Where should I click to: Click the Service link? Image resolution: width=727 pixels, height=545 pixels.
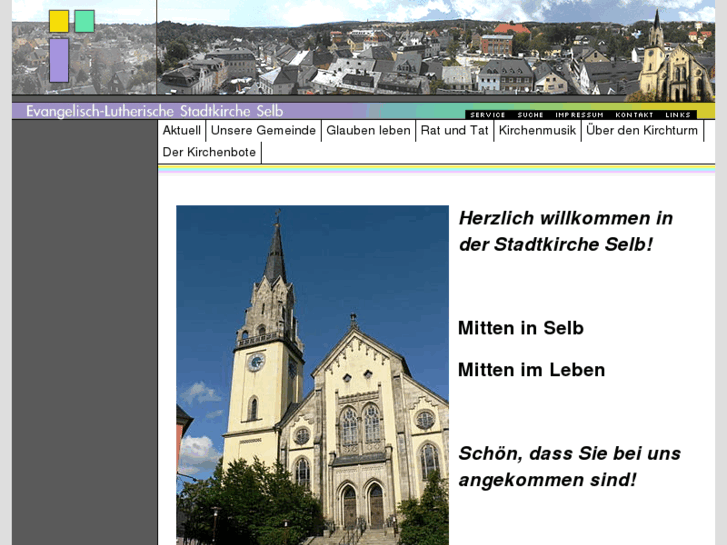(488, 115)
